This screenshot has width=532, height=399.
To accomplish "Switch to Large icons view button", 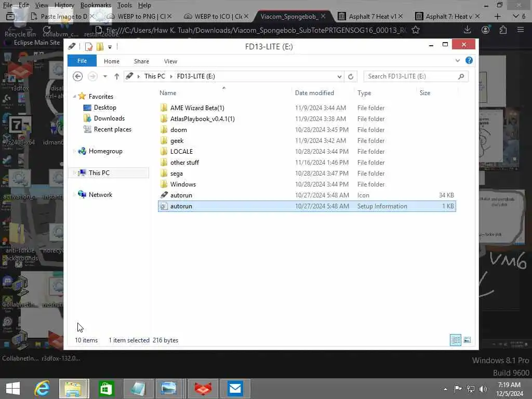I will 467,340.
